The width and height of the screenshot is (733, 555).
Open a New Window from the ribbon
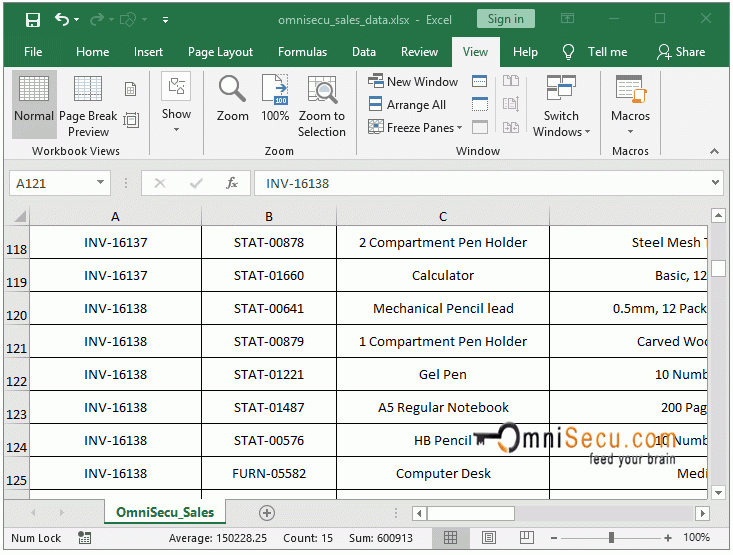click(413, 82)
